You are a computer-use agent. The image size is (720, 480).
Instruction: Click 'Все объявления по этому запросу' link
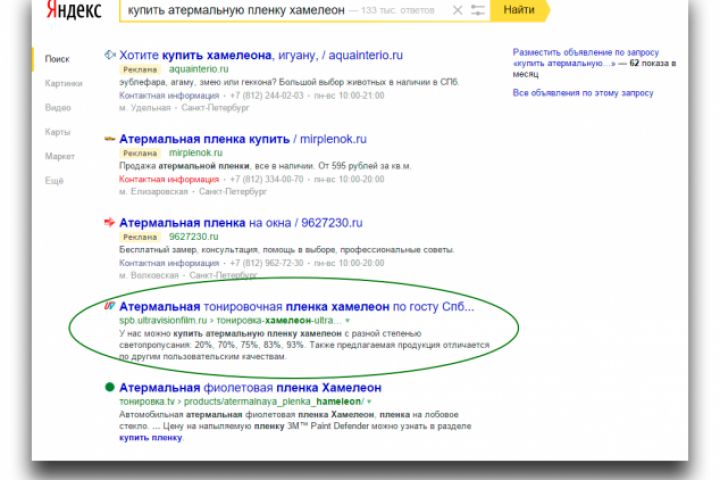(583, 93)
